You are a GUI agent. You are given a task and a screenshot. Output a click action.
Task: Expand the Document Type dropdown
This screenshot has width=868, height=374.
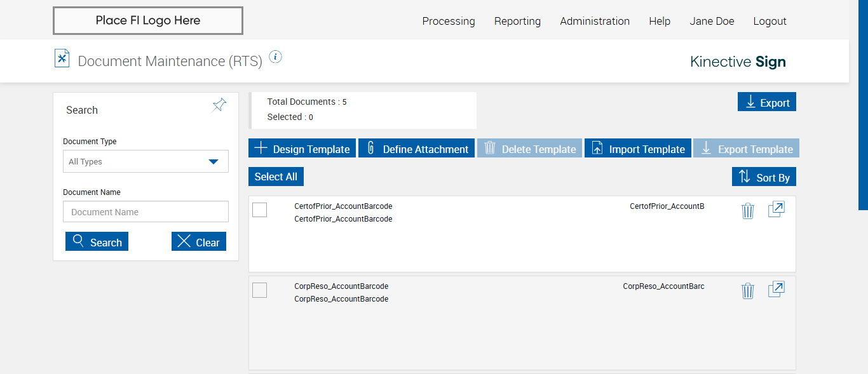(x=146, y=161)
